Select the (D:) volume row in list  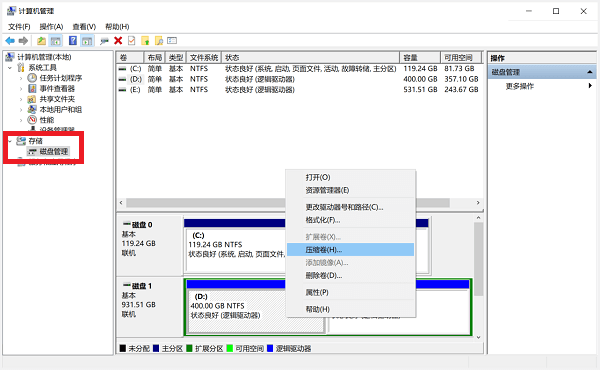click(298, 79)
